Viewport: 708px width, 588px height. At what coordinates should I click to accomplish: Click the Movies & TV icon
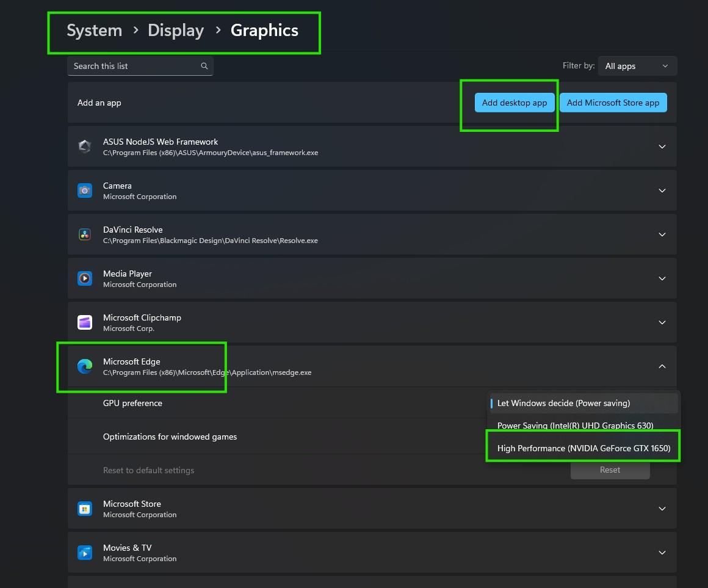pyautogui.click(x=85, y=553)
